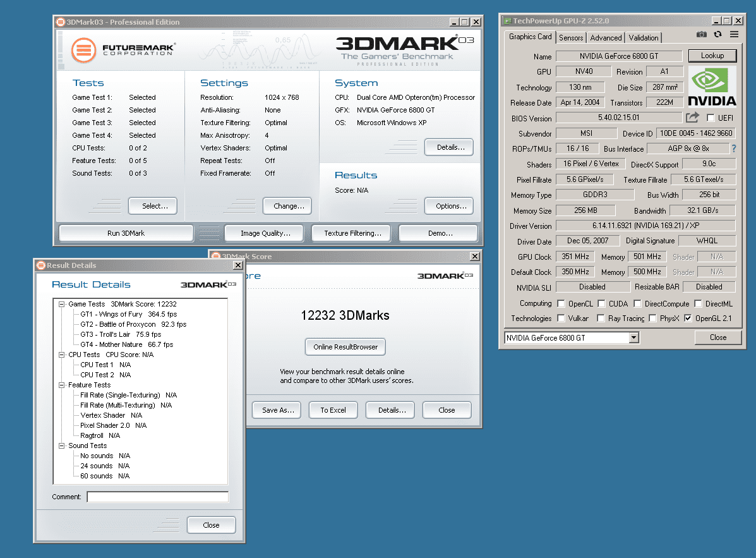756x558 pixels.
Task: Open the Online ResultBrowser
Action: click(345, 347)
